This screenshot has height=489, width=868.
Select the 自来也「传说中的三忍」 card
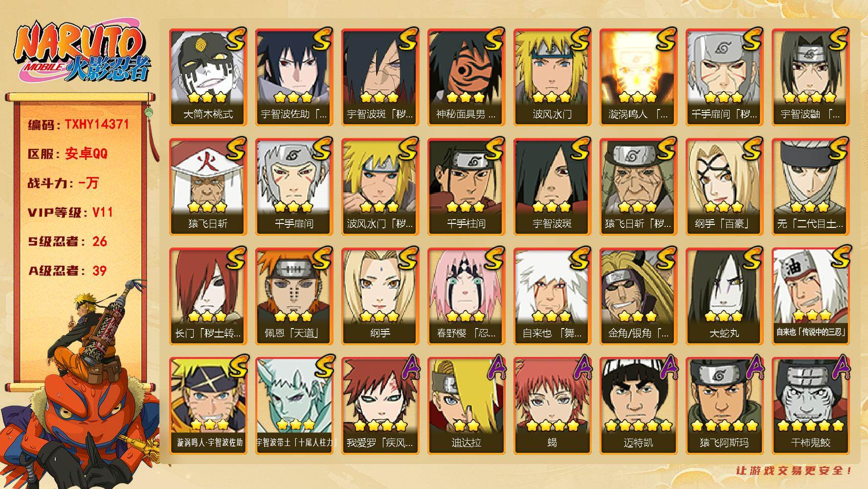click(x=810, y=296)
